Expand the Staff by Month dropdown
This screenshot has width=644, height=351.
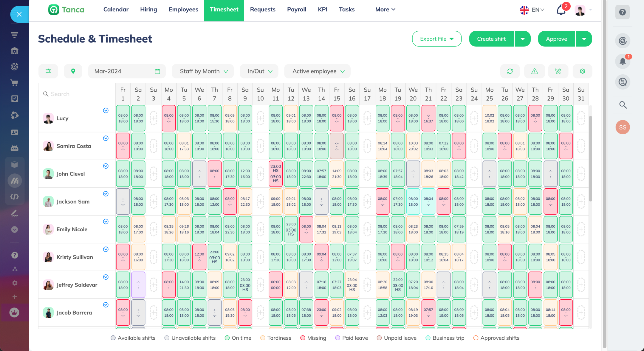pos(203,71)
